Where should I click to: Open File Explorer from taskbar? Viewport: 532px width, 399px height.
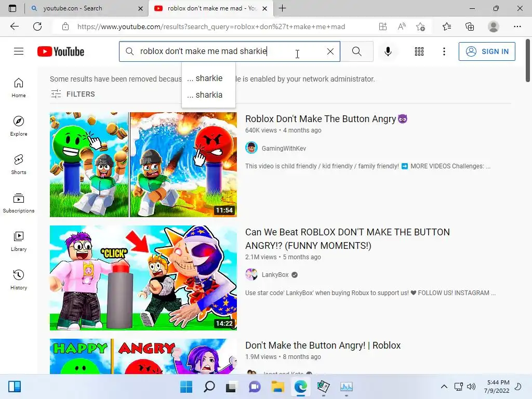pyautogui.click(x=277, y=387)
